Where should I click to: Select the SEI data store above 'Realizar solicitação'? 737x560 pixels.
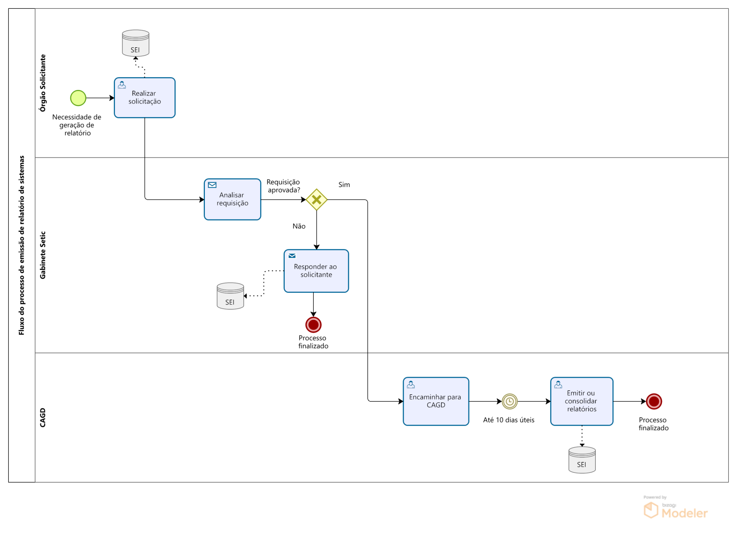(x=136, y=43)
